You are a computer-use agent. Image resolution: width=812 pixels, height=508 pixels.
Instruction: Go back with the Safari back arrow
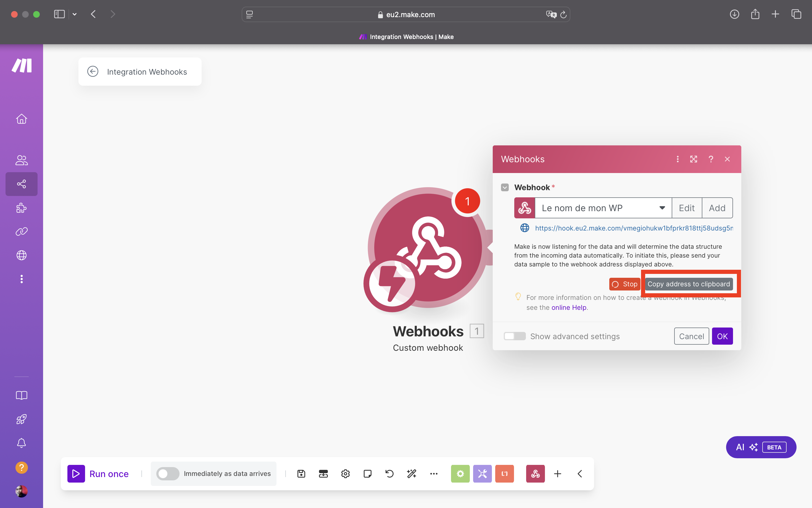93,14
